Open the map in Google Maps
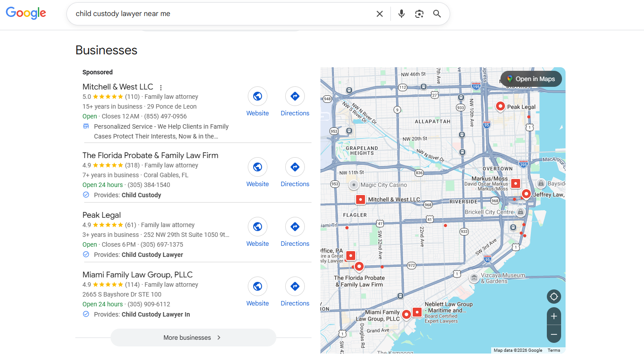Viewport: 644px width, 362px height. click(531, 79)
